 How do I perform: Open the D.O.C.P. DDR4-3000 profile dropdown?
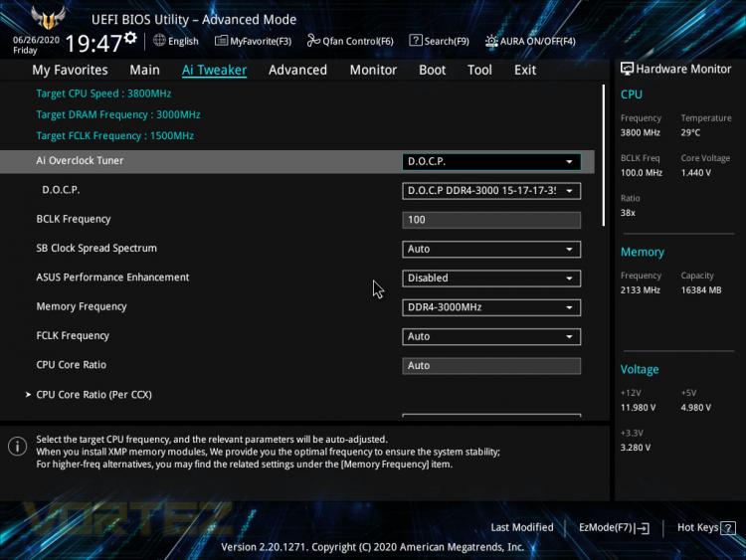coord(491,191)
